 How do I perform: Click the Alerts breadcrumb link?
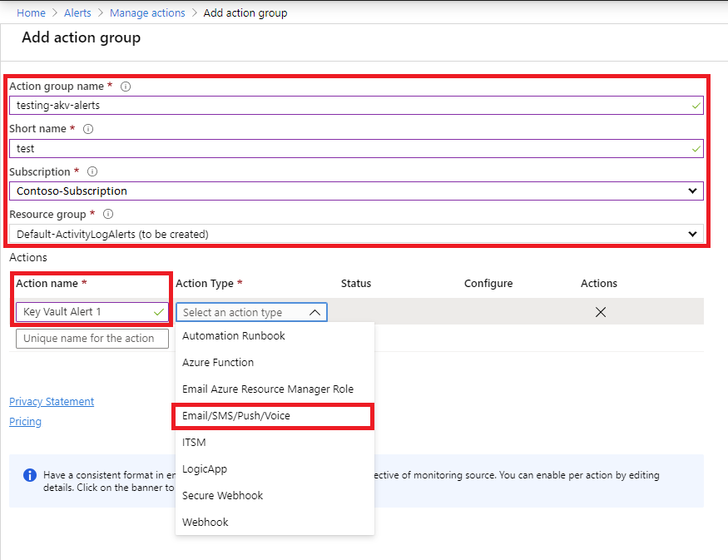[77, 12]
